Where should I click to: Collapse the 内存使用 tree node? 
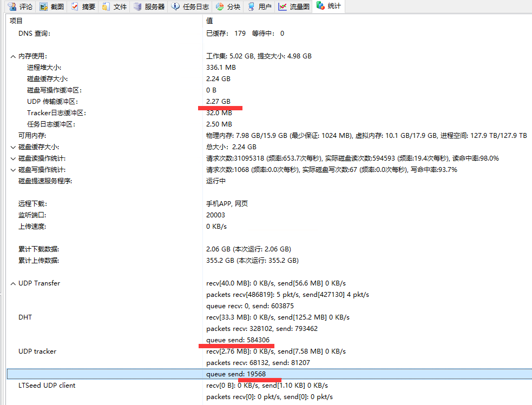pos(13,57)
